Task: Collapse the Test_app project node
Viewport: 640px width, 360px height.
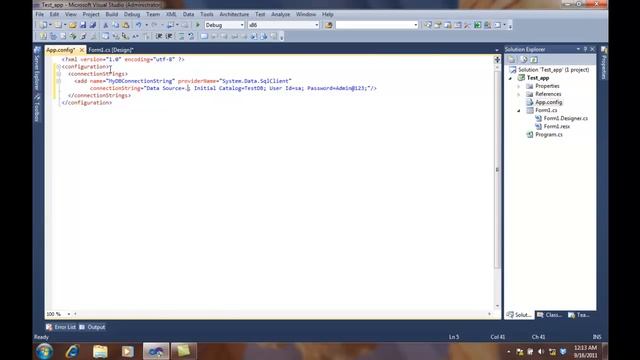Action: coord(510,78)
